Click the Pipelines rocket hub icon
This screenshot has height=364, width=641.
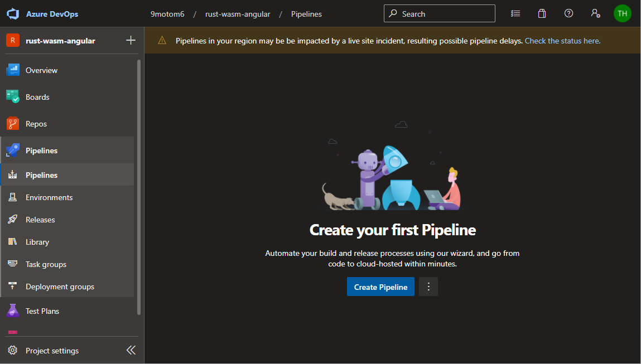pyautogui.click(x=13, y=150)
